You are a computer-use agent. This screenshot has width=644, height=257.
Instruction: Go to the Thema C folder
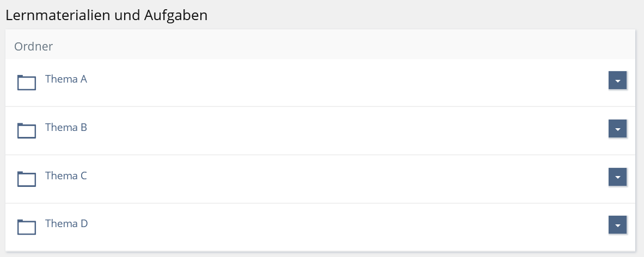66,176
